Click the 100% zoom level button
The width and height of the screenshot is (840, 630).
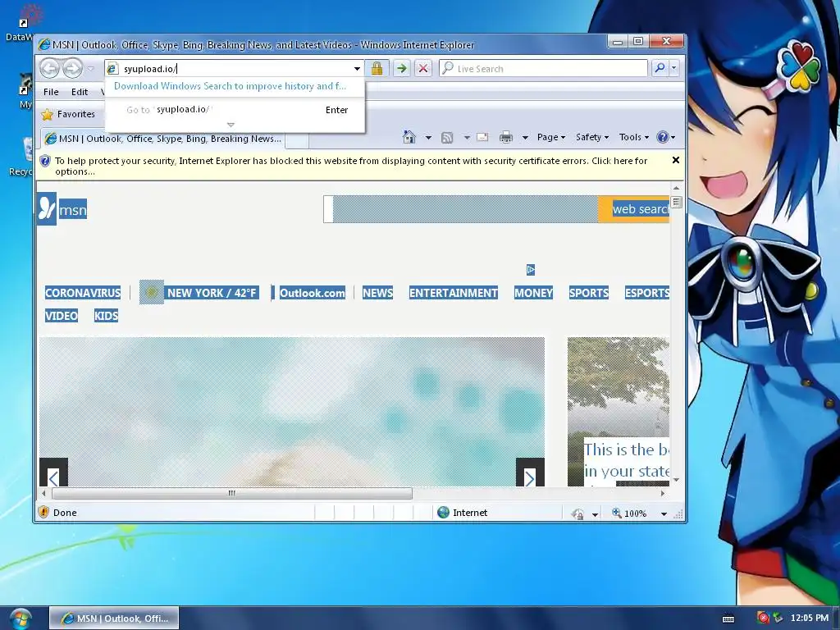[x=629, y=514]
